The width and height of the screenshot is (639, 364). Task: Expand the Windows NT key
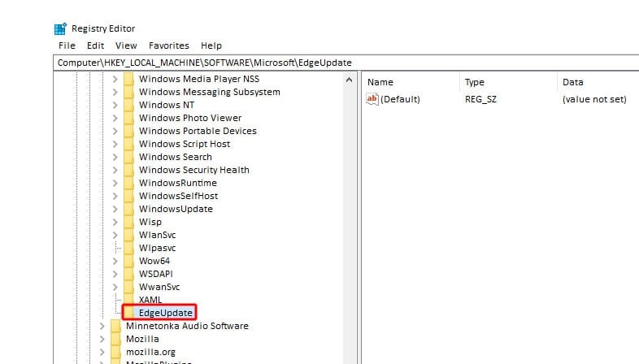(x=115, y=105)
